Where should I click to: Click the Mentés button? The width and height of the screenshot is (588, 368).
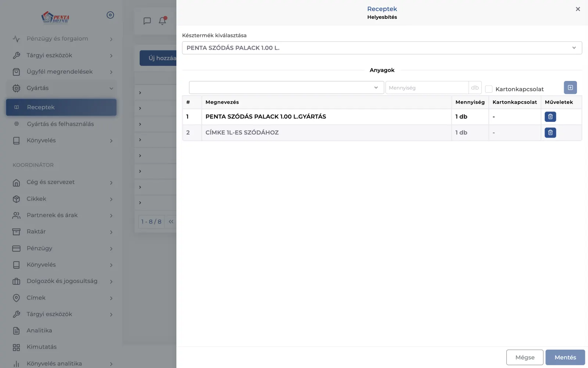(565, 357)
